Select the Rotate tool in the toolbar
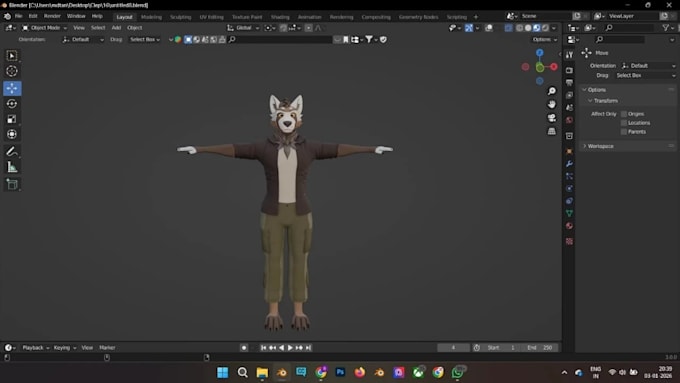Viewport: 680px width, 383px height. click(12, 104)
